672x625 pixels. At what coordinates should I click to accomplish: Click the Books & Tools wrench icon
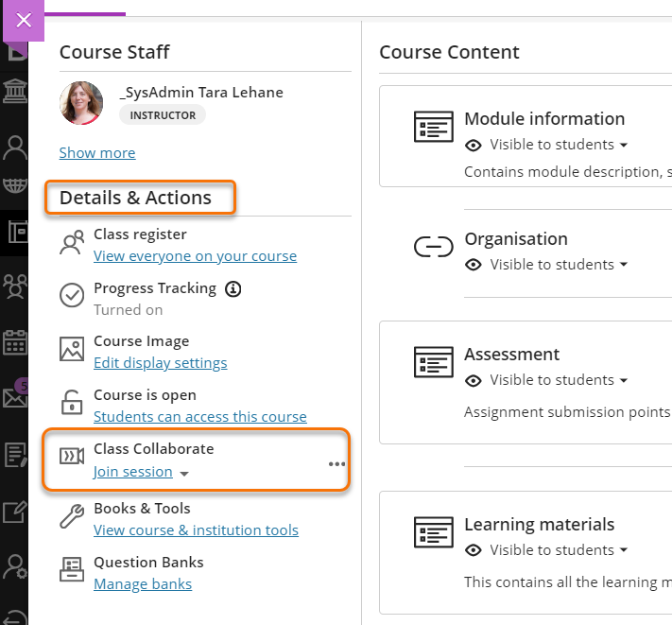72,516
